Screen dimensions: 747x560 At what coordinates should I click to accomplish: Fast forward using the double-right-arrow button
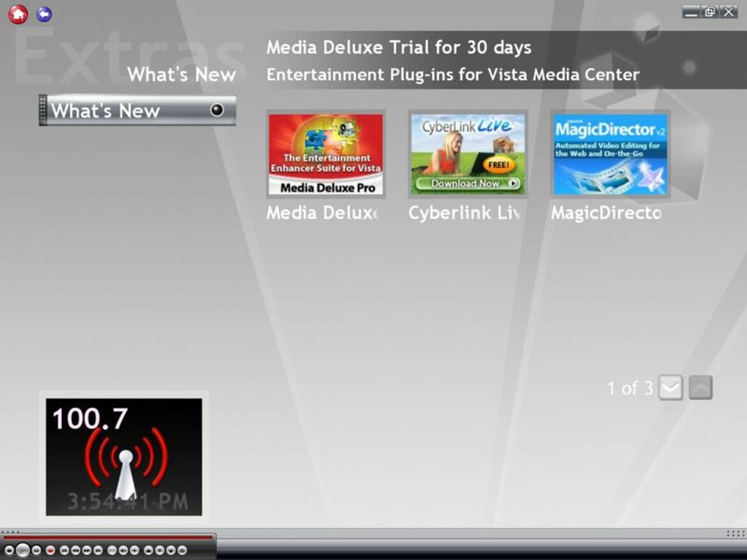point(87,550)
